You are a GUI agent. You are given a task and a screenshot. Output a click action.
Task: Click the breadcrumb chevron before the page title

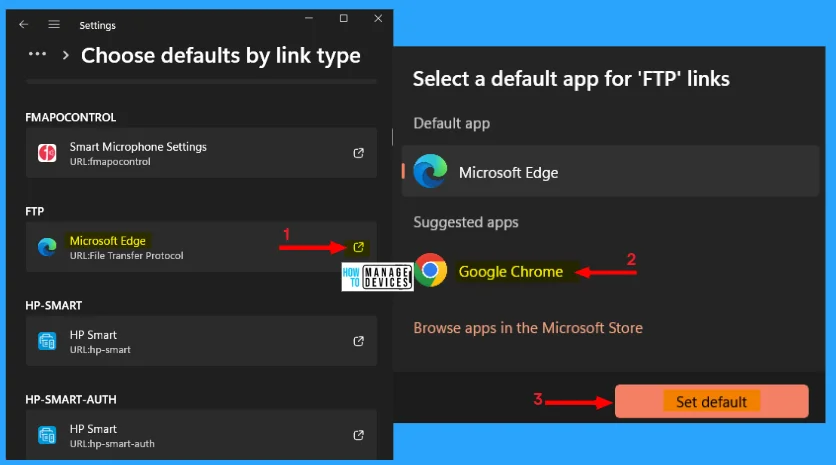(66, 55)
